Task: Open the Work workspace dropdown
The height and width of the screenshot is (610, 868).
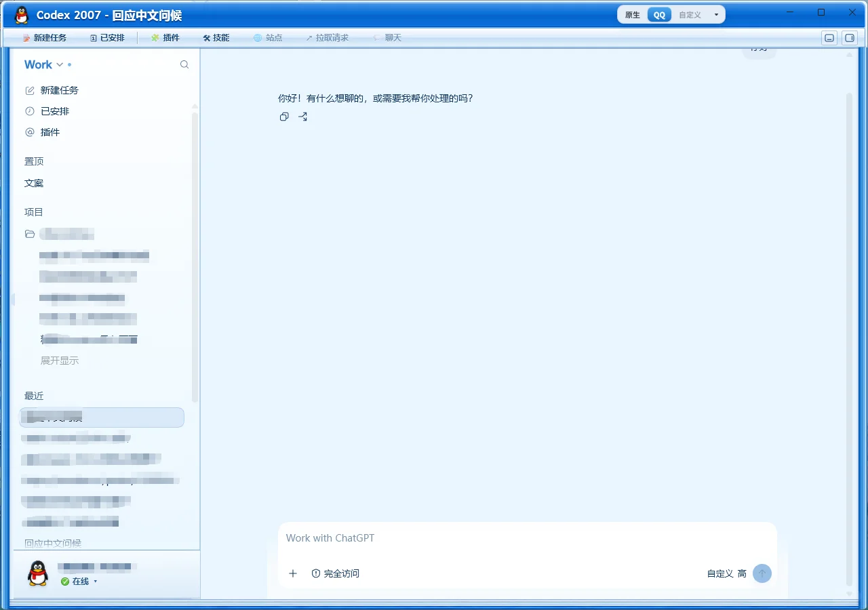Action: point(43,64)
